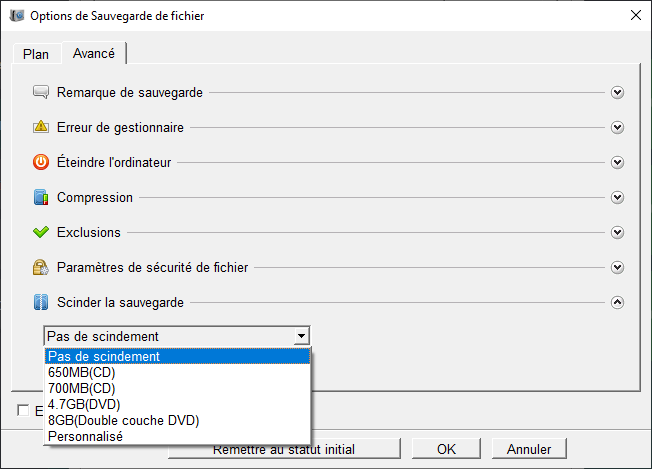Collapse the Scinder la sauvegarde section

point(617,301)
